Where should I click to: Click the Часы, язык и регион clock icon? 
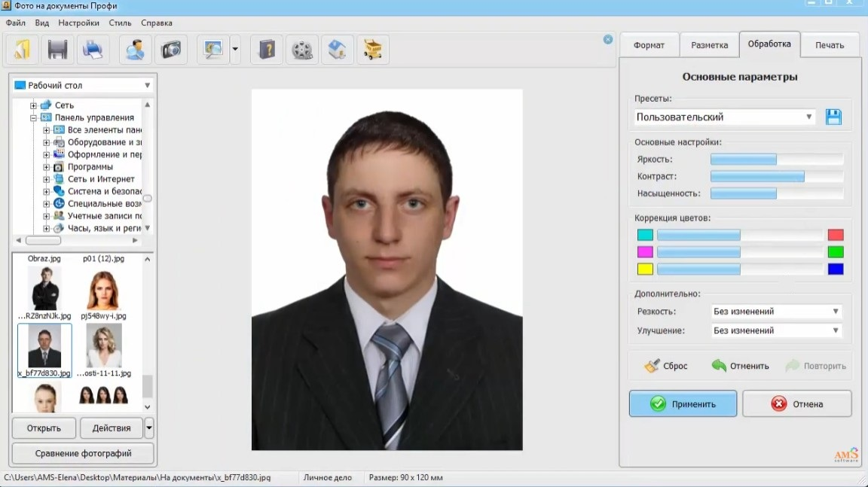pyautogui.click(x=59, y=228)
